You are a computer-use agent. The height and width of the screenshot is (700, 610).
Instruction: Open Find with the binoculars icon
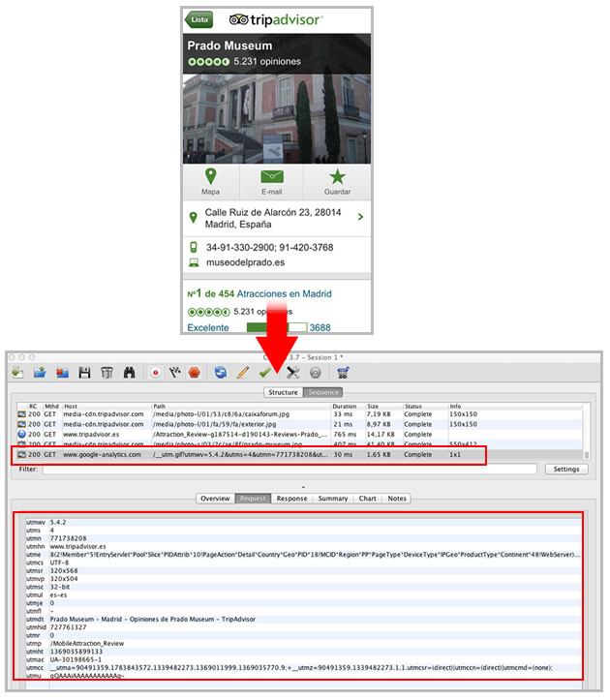pyautogui.click(x=129, y=373)
